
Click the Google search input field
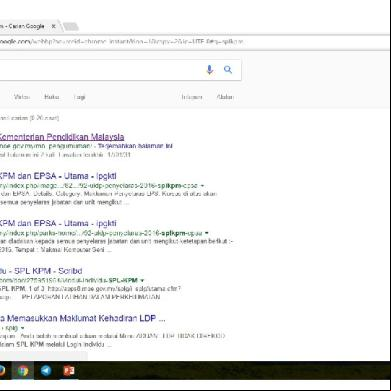point(100,70)
